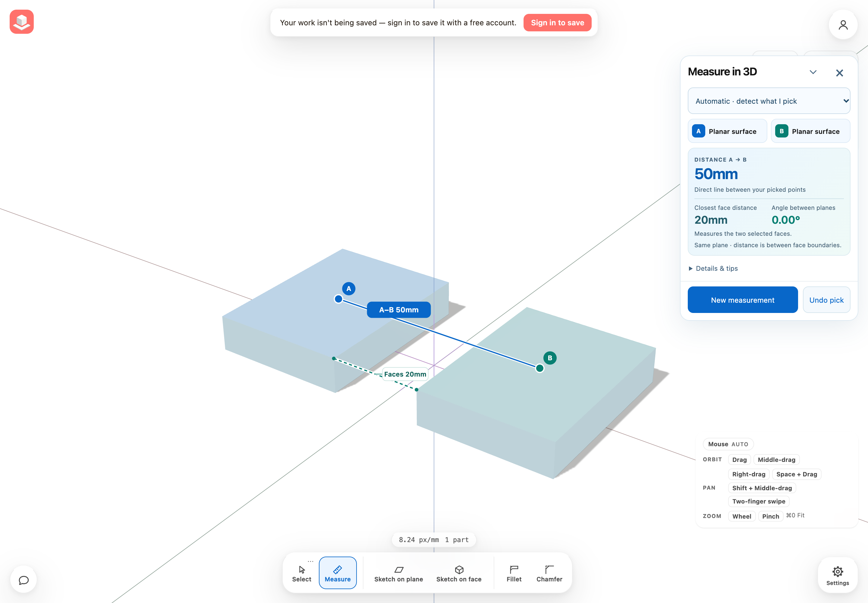Click the ⌘0 Fit shortcut text

795,515
